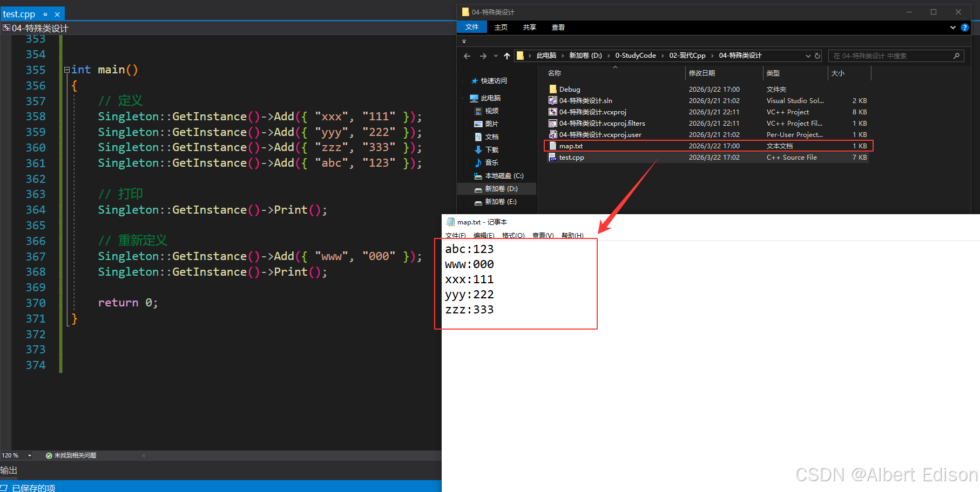Go forward in File Explorer
Image resolution: width=980 pixels, height=492 pixels.
(x=483, y=56)
